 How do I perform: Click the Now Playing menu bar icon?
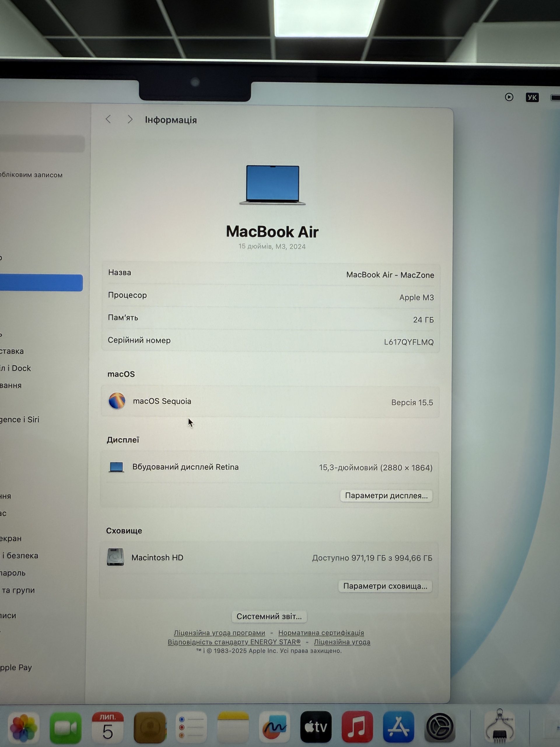(x=509, y=97)
